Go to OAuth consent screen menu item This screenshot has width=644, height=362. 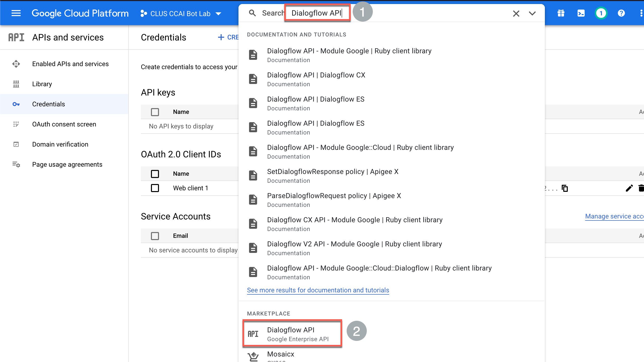[x=64, y=124]
